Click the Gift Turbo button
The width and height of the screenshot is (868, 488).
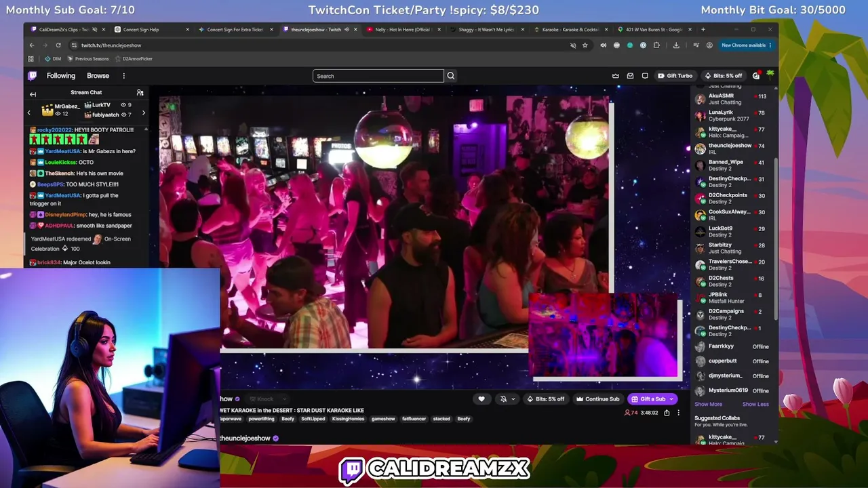[675, 76]
